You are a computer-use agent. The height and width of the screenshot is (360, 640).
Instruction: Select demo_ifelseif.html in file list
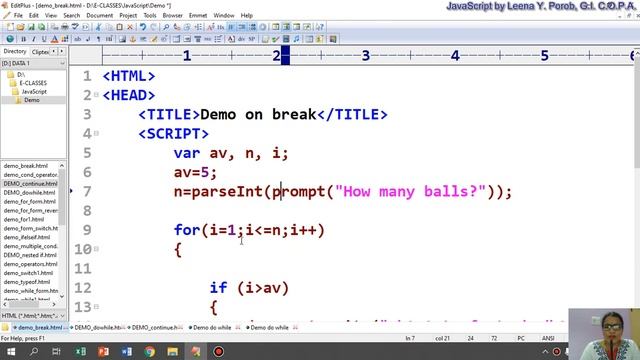click(27, 237)
